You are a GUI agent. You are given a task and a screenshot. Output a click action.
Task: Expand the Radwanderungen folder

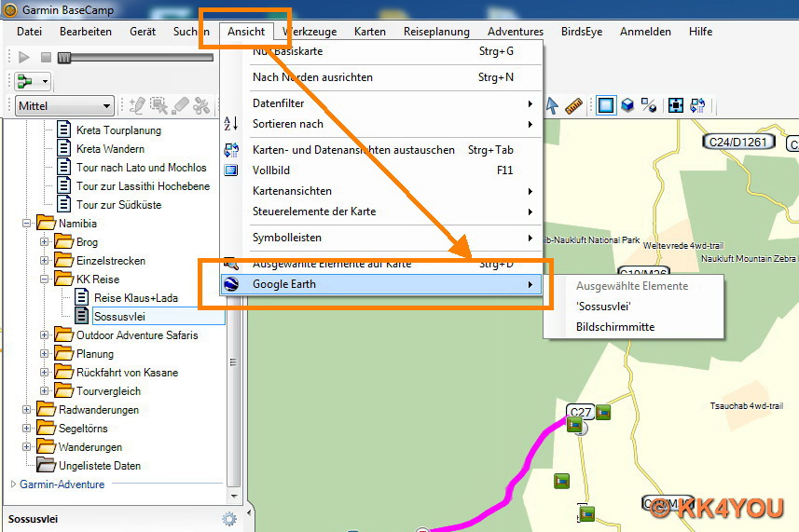(x=26, y=409)
